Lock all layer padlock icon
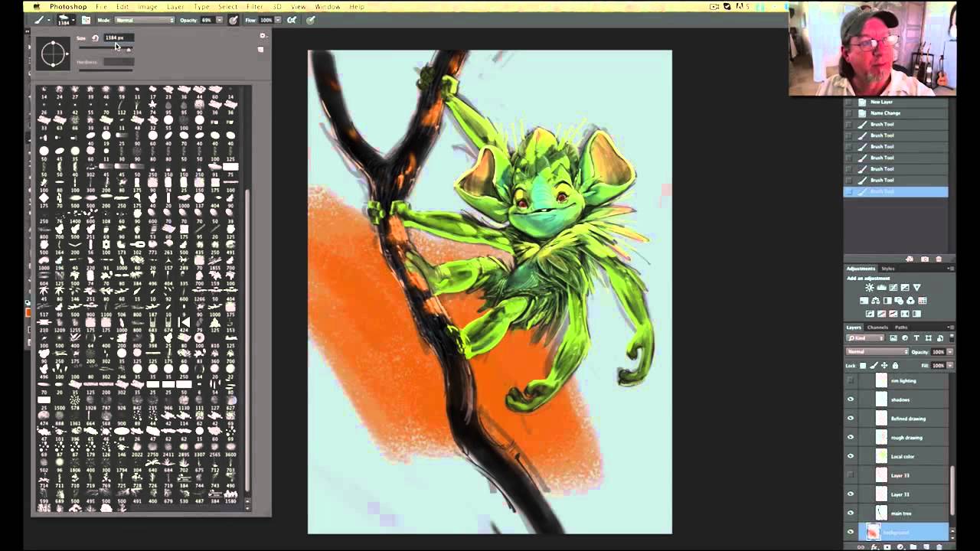Viewport: 980px width, 551px height. (x=895, y=366)
